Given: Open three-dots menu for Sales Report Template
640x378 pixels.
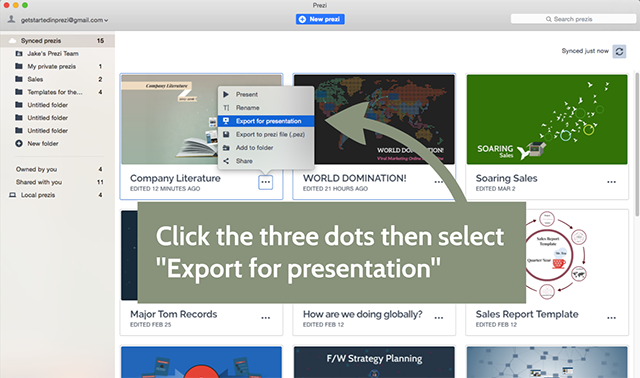Looking at the screenshot, I should (x=611, y=318).
